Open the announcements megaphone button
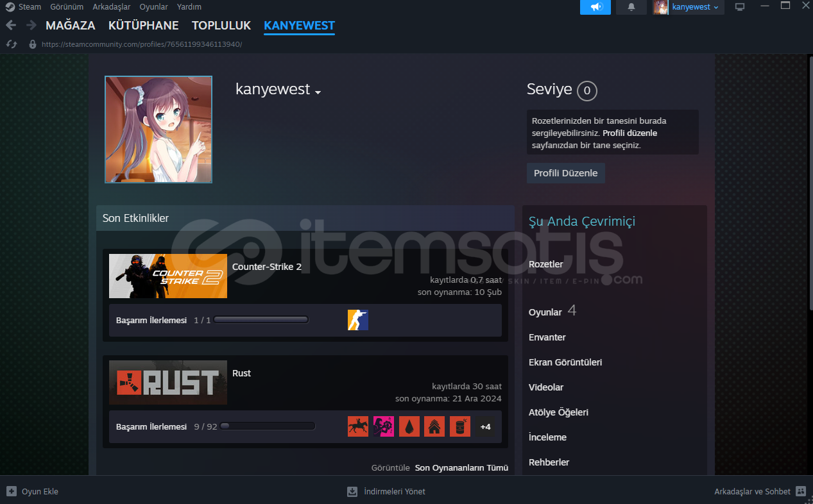The image size is (813, 504). 595,7
